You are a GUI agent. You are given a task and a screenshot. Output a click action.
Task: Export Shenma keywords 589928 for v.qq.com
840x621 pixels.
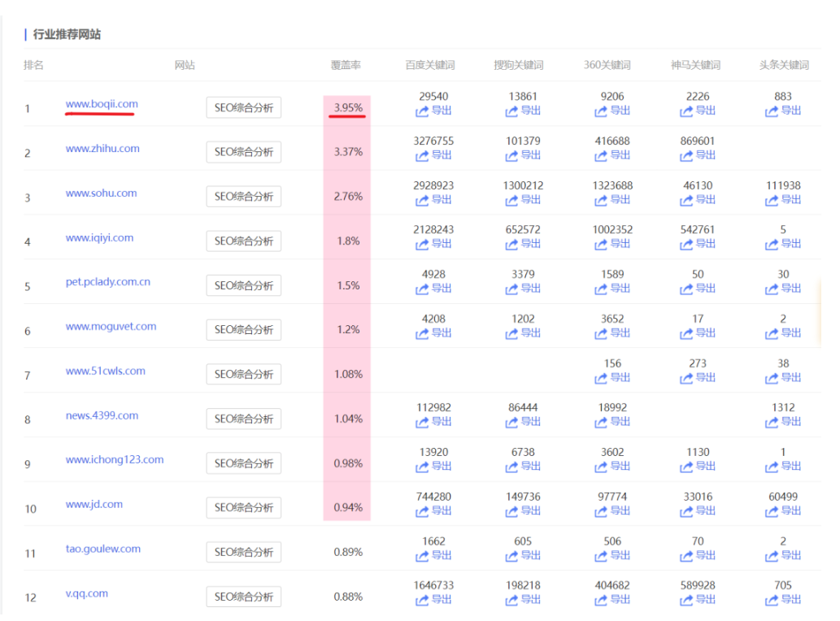[x=698, y=600]
